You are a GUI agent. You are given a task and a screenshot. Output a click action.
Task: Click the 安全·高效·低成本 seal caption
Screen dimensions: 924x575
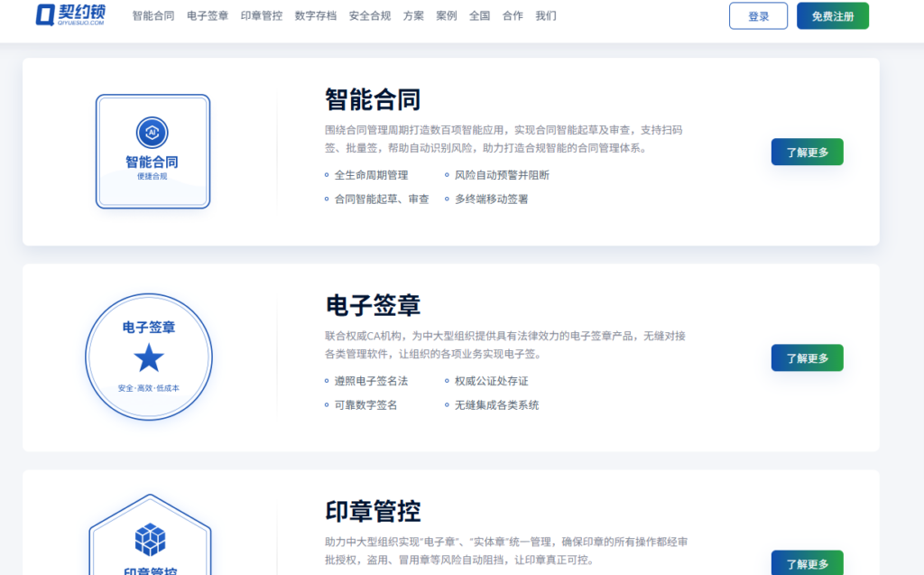click(149, 388)
